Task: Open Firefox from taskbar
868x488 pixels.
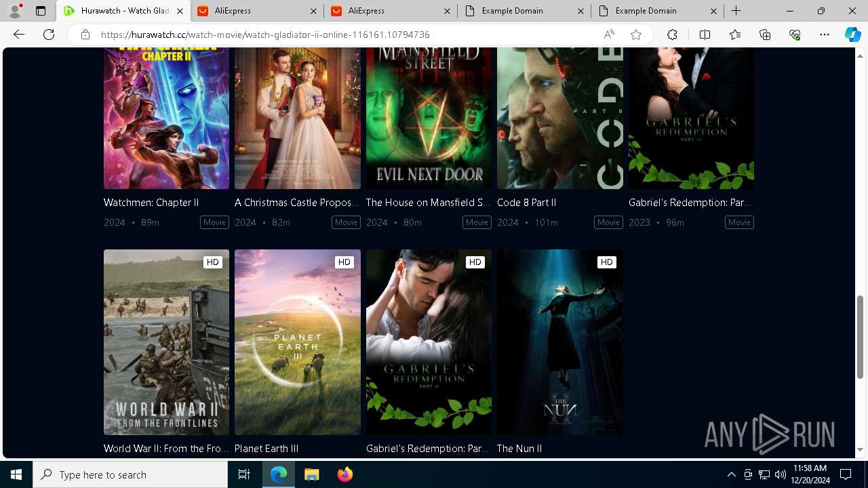Action: [x=344, y=475]
